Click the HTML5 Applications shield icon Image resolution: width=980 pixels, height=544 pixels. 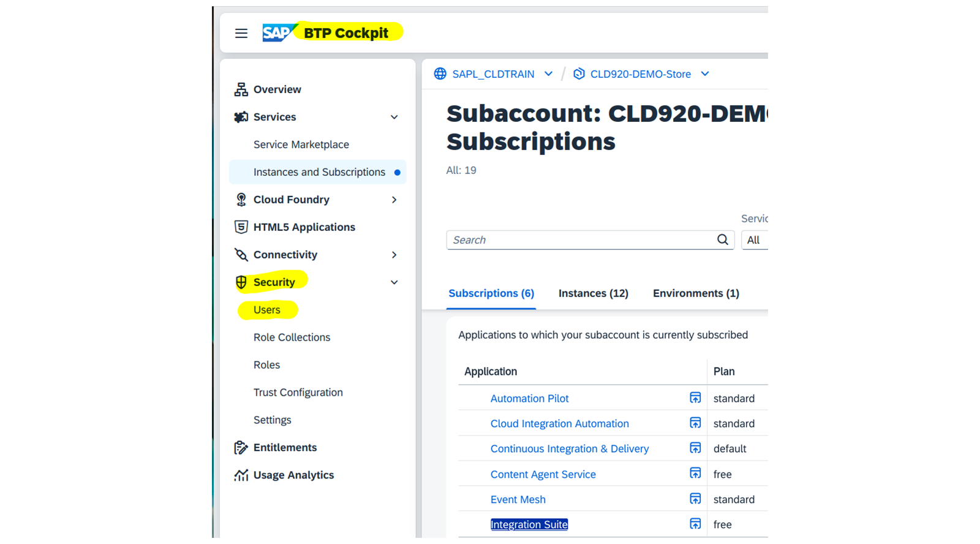click(241, 227)
